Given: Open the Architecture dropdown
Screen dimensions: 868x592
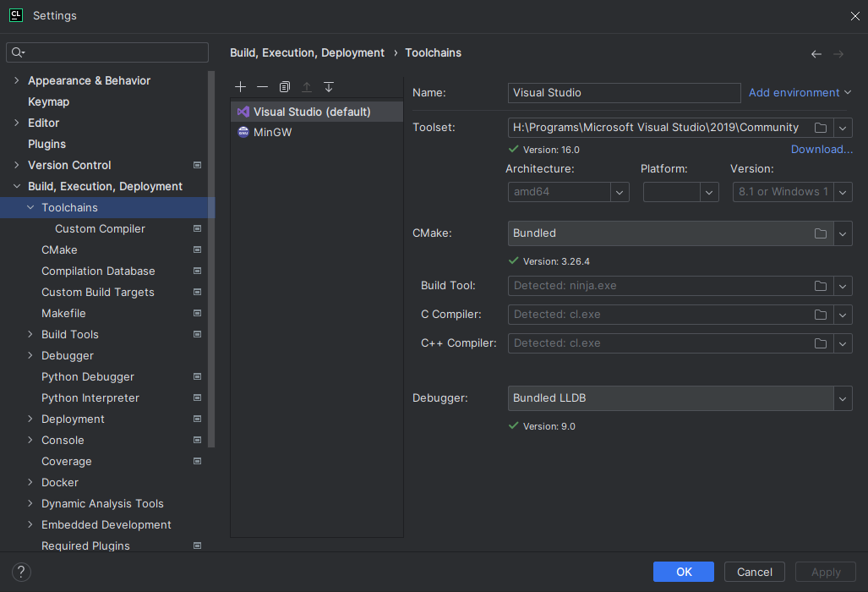Looking at the screenshot, I should tap(620, 192).
